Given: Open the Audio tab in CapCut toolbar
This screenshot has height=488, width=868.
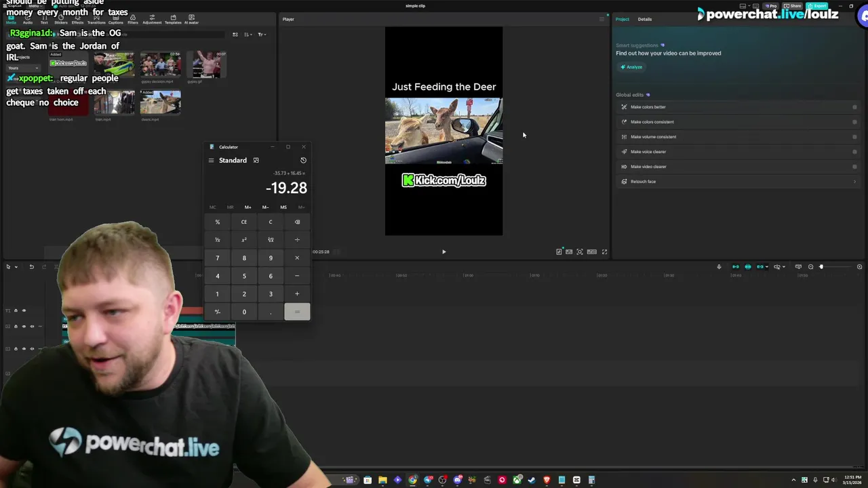Looking at the screenshot, I should 28,20.
